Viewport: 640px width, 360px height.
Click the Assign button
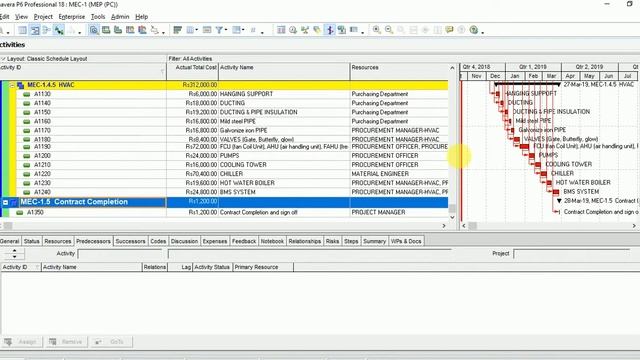(21, 342)
